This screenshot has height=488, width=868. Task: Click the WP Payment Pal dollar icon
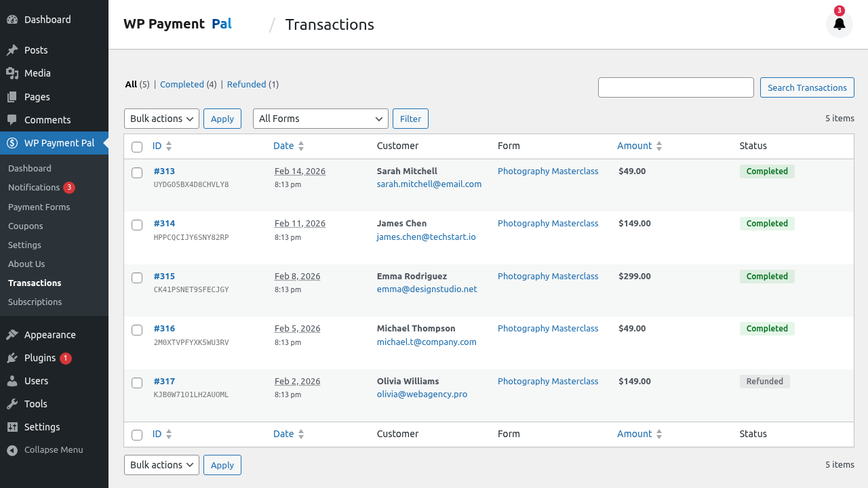tap(11, 143)
